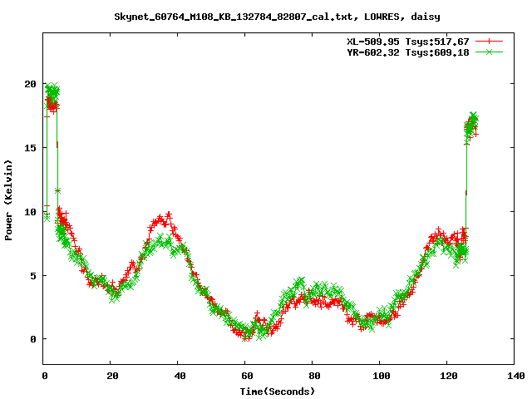This screenshot has height=399, width=532.
Task: Click the Power (Kelvin) y-axis label
Action: (x=8, y=200)
